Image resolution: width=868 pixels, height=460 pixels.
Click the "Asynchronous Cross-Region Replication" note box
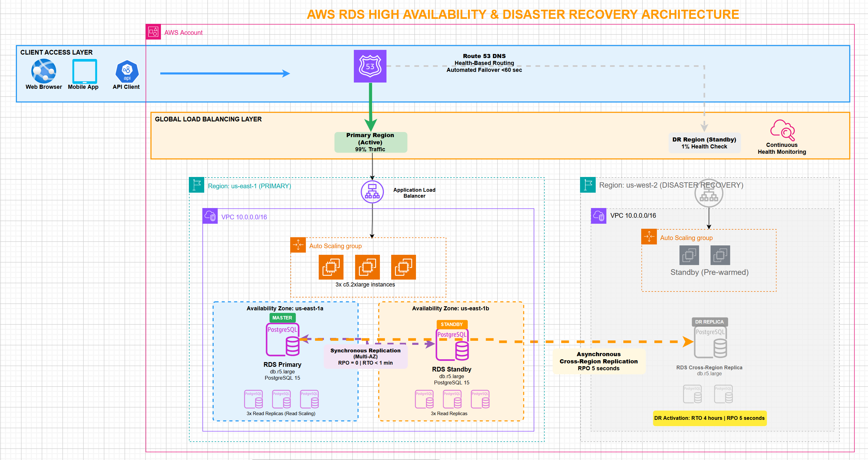(x=599, y=361)
